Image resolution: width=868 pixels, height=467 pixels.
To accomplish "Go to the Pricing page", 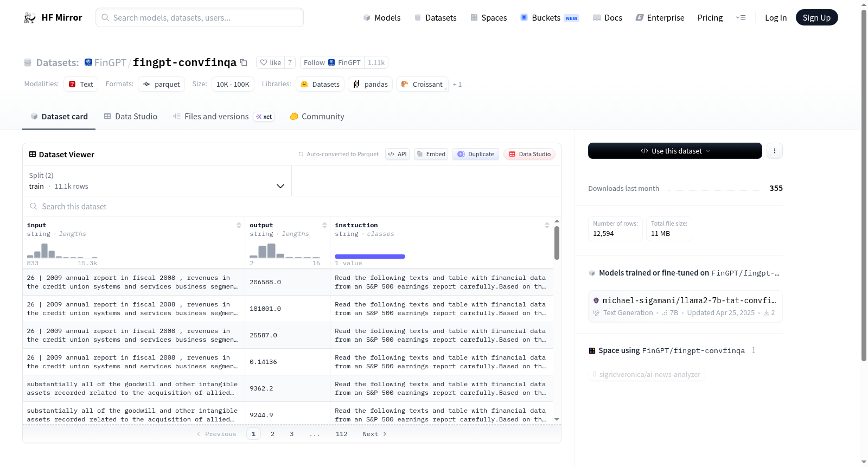I will pos(710,18).
